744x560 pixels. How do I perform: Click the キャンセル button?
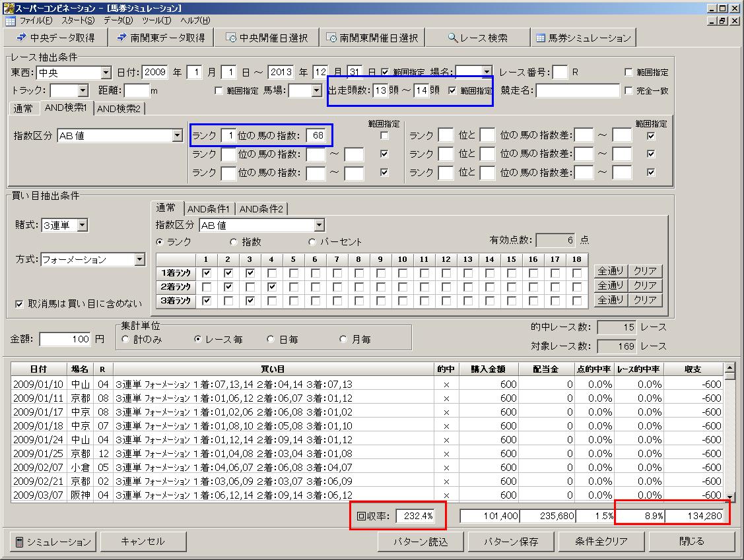143,542
